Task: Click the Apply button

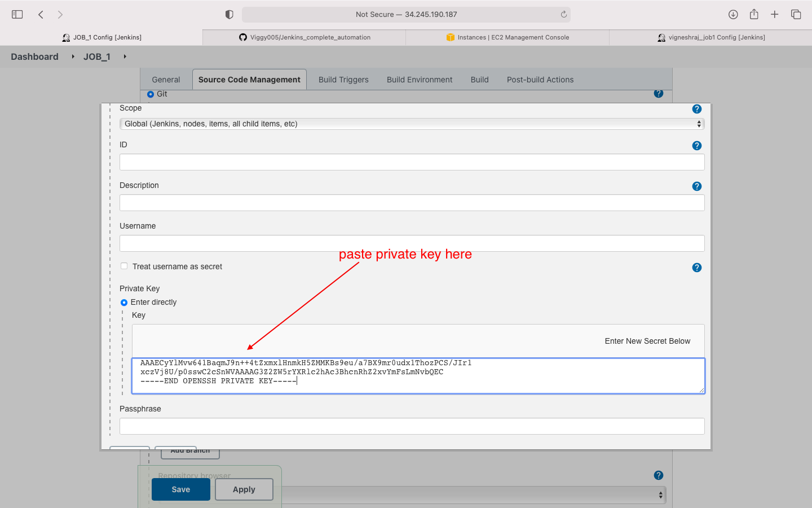Action: click(244, 489)
